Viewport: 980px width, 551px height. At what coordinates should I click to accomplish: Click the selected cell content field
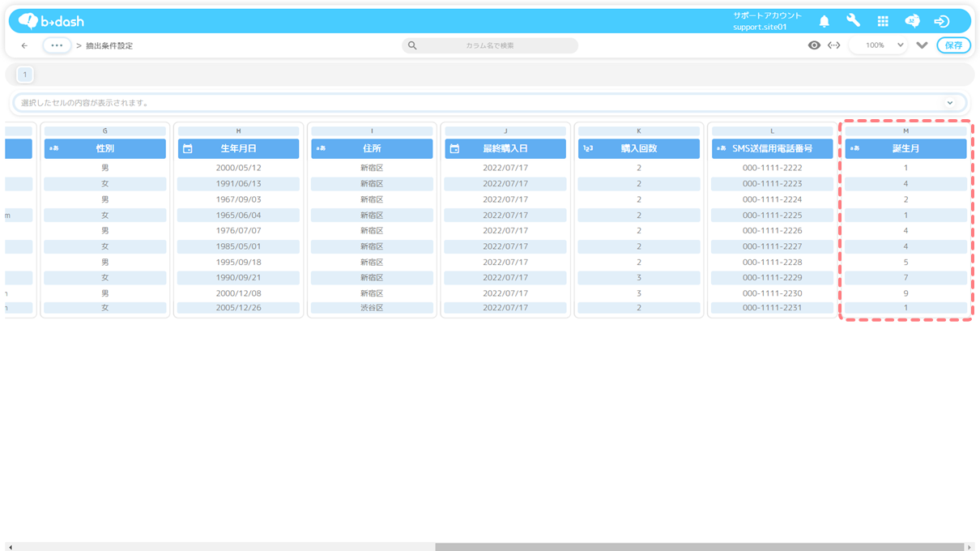(x=489, y=103)
